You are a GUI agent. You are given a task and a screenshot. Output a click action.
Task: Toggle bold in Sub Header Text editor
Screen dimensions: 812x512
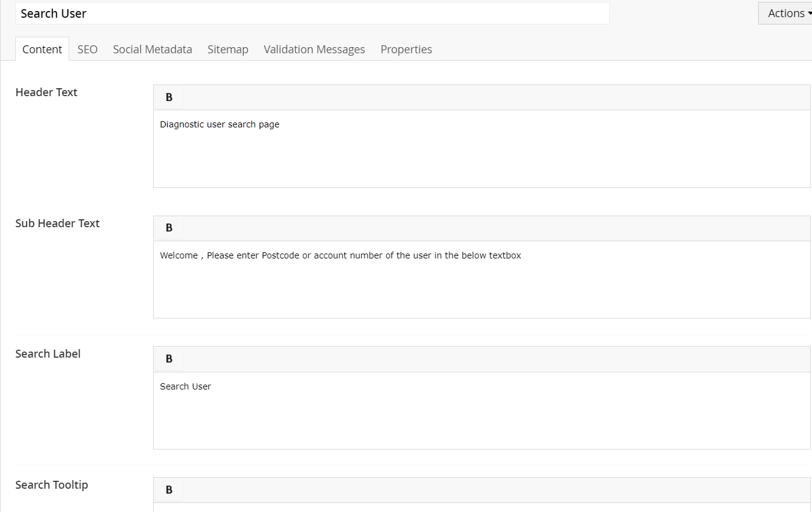tap(169, 228)
